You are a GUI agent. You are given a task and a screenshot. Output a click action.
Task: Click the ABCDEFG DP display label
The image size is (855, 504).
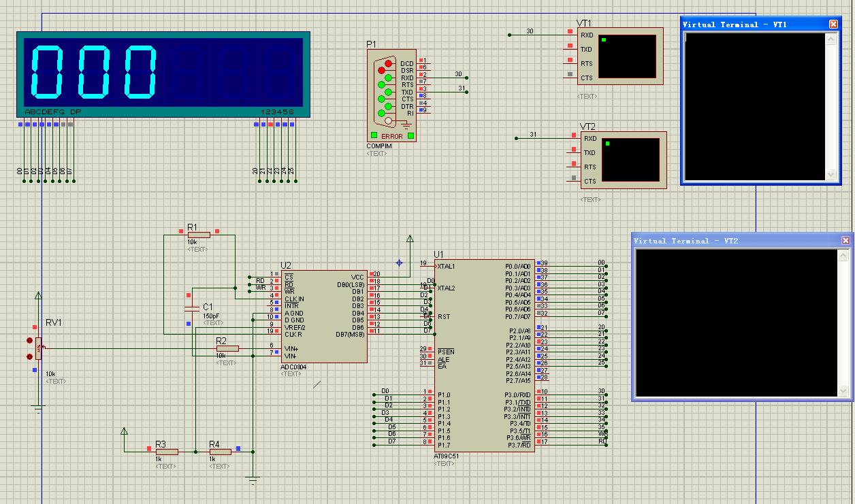click(x=53, y=112)
